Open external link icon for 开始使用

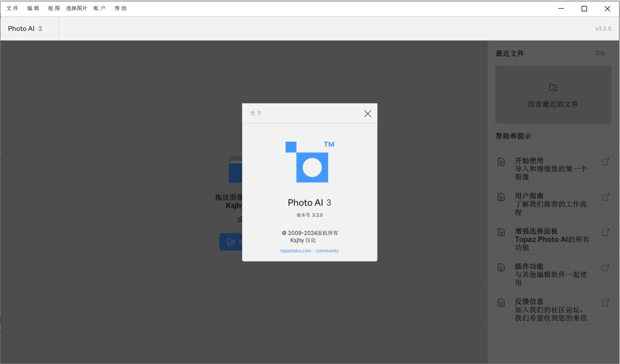pyautogui.click(x=605, y=162)
